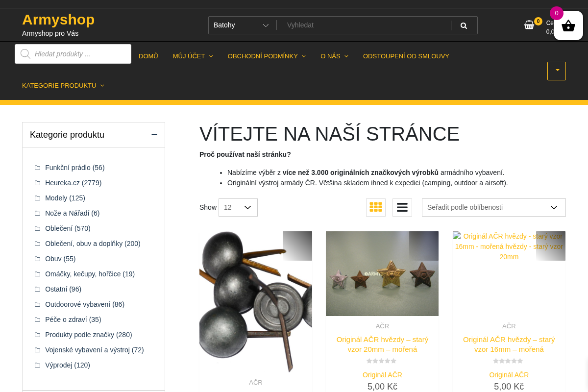This screenshot has width=588, height=392.
Task: Click magnifier icon in product search box
Action: coord(25,54)
